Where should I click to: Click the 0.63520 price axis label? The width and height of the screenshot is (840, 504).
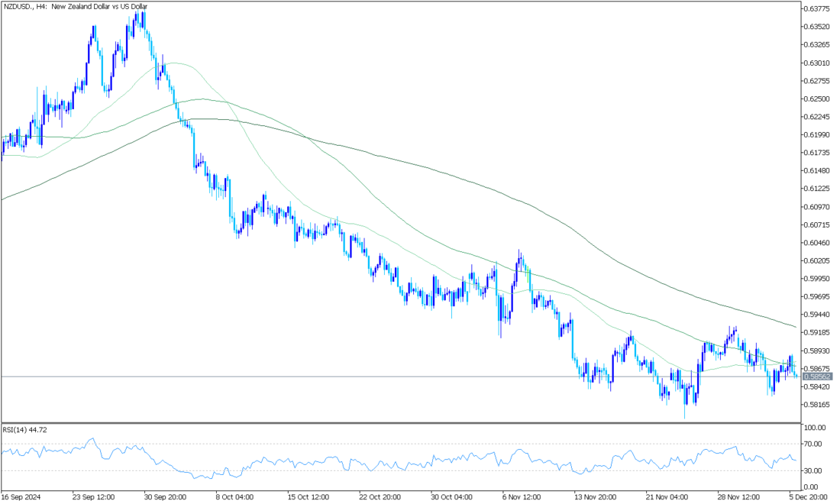tap(818, 26)
